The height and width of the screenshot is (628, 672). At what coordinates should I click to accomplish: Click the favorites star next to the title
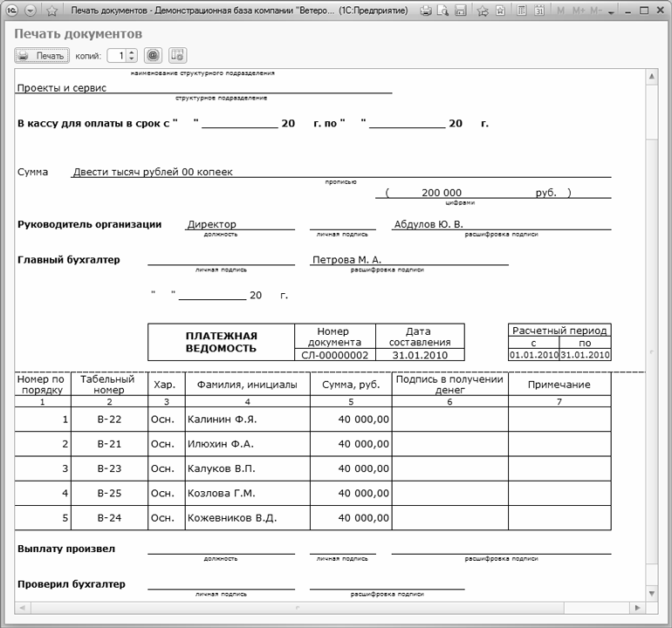pyautogui.click(x=51, y=10)
